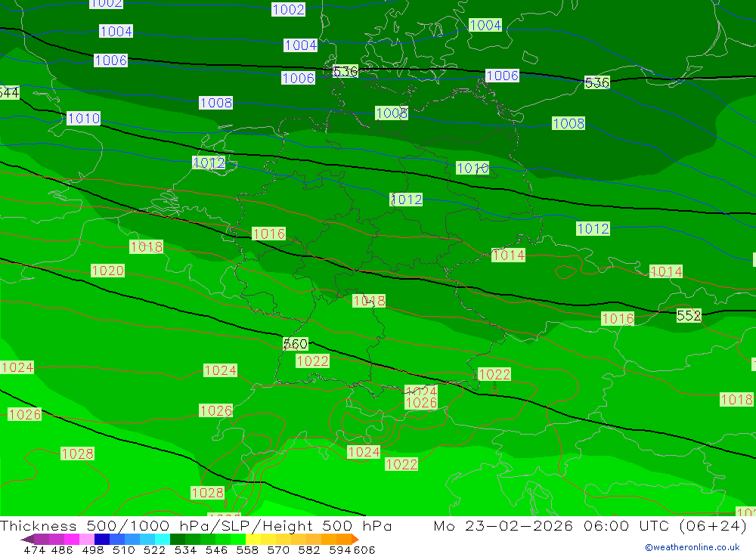Select legend value 606
Viewport: 756px width, 554px height.
(x=364, y=549)
